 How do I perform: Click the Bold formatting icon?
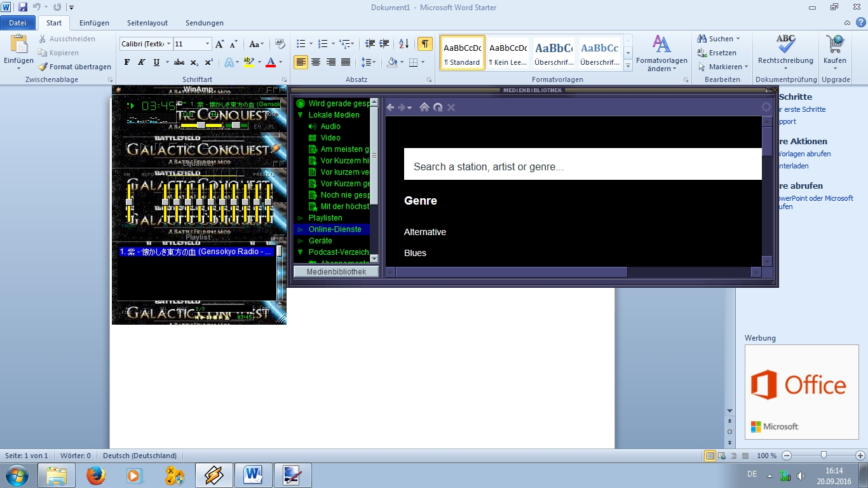(126, 62)
